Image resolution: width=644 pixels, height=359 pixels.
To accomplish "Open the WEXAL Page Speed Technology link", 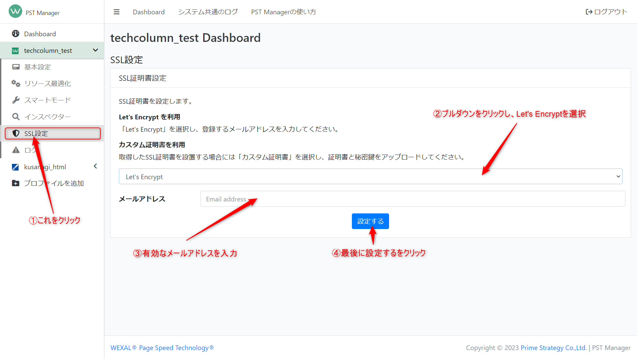I will click(162, 348).
